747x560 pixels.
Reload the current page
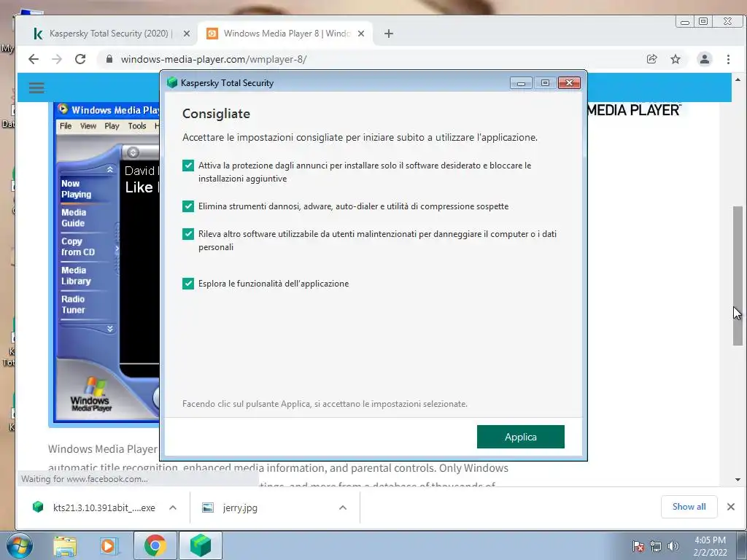pyautogui.click(x=80, y=59)
